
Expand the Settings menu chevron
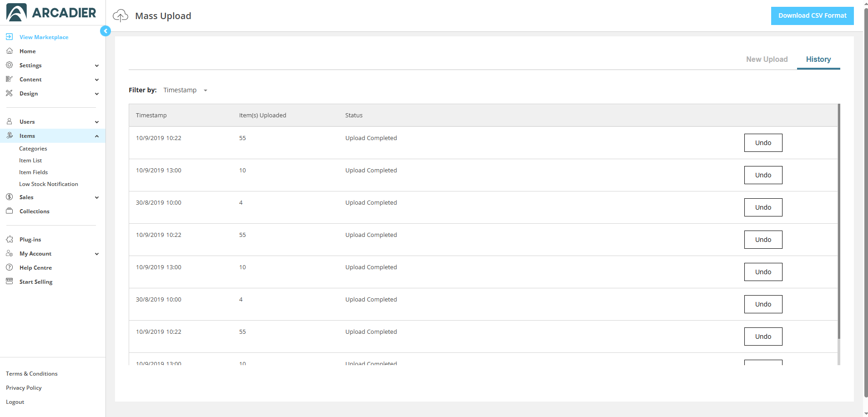97,65
